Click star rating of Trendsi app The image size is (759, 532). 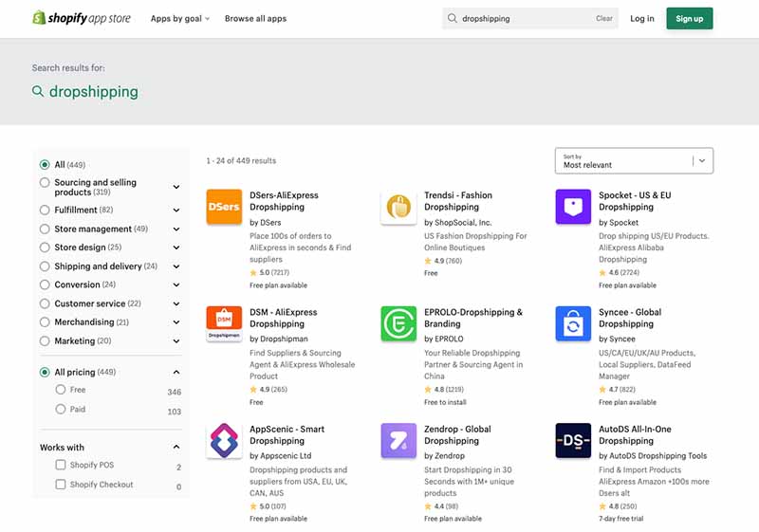[x=443, y=261]
